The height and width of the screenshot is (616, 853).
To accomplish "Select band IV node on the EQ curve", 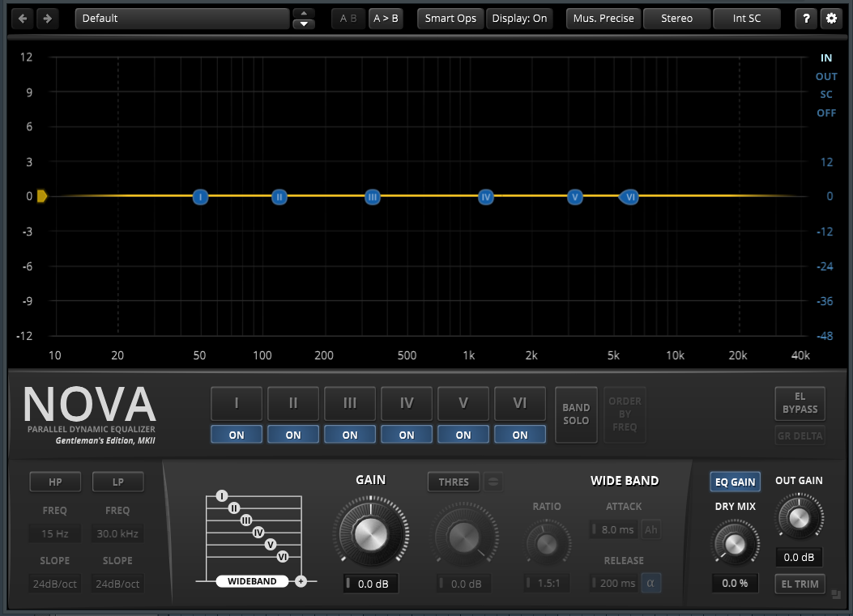I will [485, 197].
